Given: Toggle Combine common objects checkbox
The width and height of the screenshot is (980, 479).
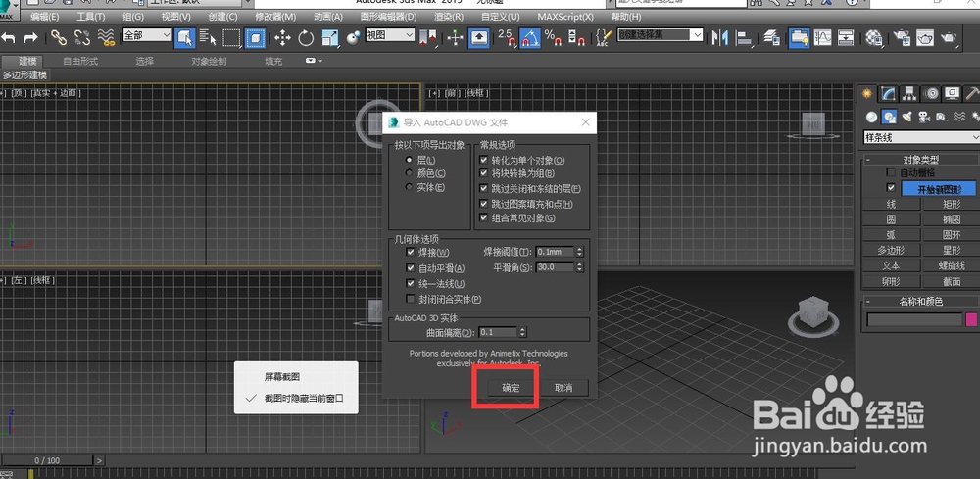Looking at the screenshot, I should (483, 218).
